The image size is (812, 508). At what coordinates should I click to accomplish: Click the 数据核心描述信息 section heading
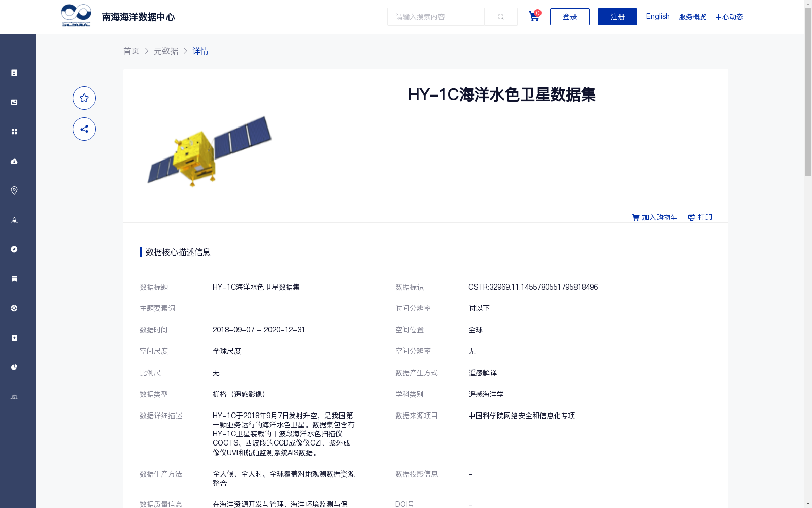click(x=178, y=252)
